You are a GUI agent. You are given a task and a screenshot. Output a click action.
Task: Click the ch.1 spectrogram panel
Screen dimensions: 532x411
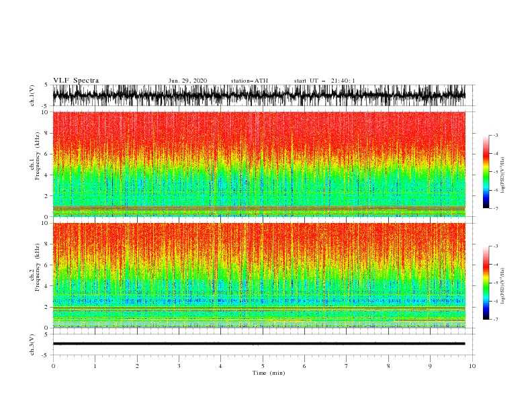pos(259,164)
